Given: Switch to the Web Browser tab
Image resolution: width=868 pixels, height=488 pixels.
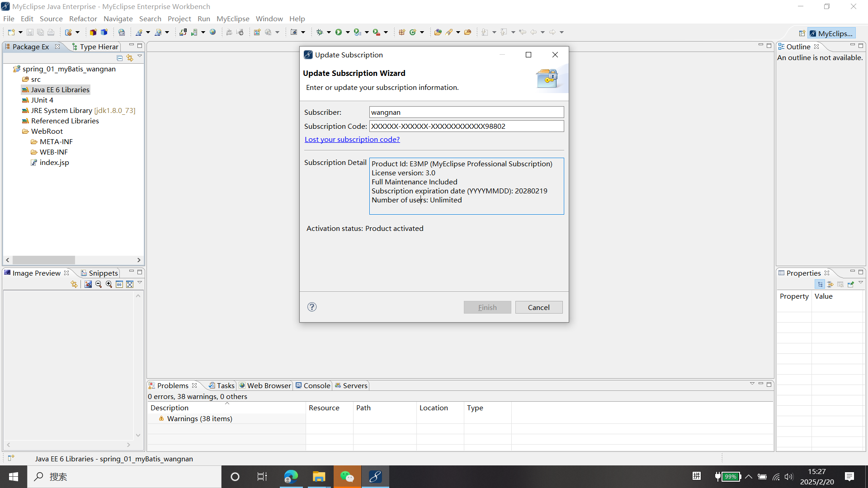Looking at the screenshot, I should pyautogui.click(x=265, y=385).
